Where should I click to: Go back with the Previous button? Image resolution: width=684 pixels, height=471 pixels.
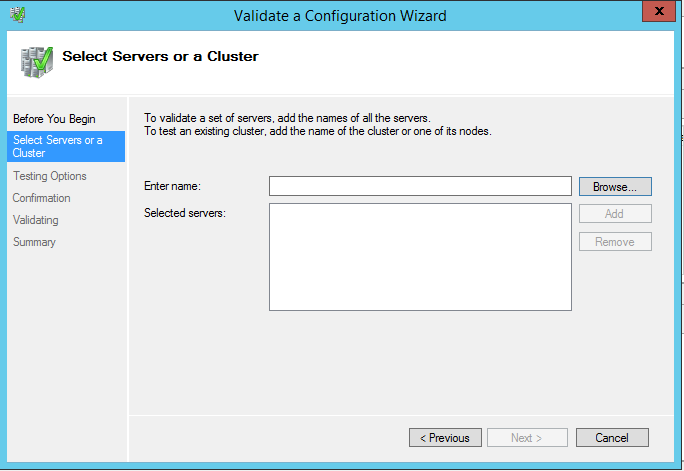445,438
